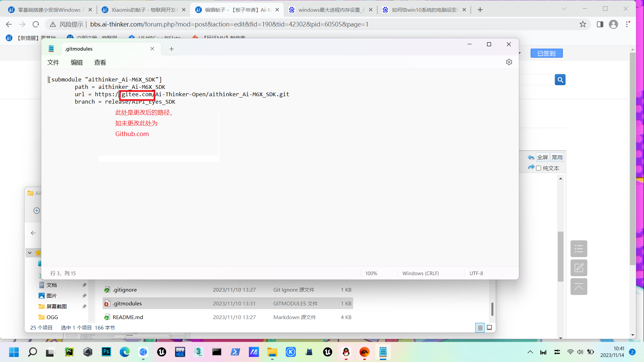Open PyCharm from the taskbar

[69, 352]
